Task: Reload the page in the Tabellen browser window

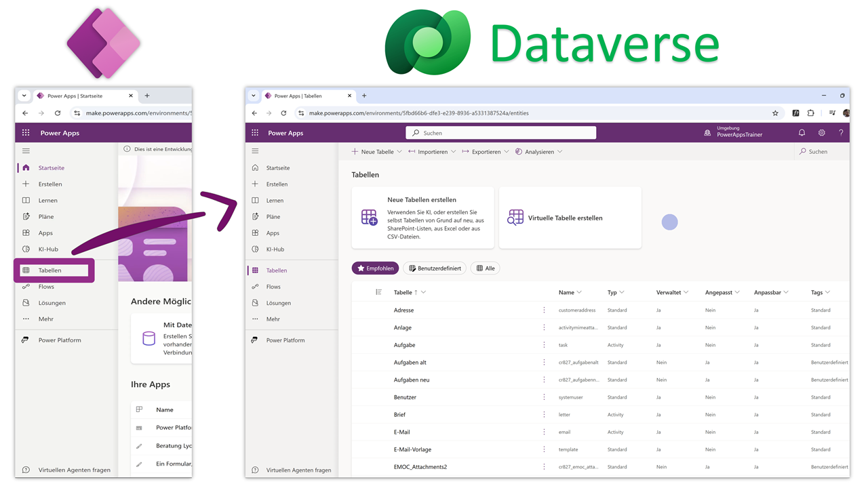Action: point(283,113)
